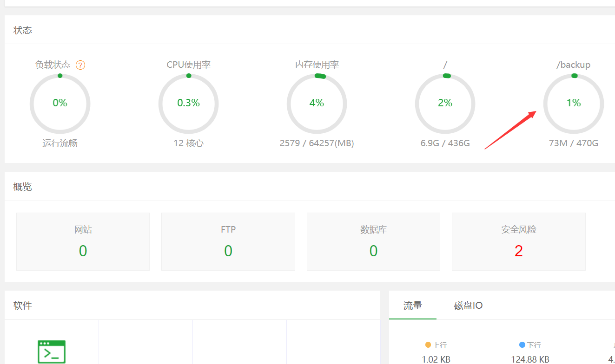Select the 负载状态 0% gauge
615x364 pixels.
point(60,103)
